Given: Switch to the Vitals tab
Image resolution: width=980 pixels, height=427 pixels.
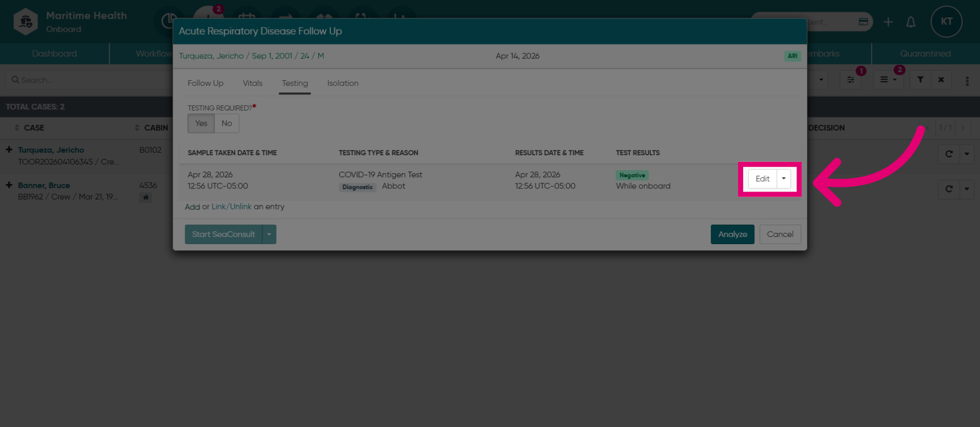Looking at the screenshot, I should click(253, 83).
